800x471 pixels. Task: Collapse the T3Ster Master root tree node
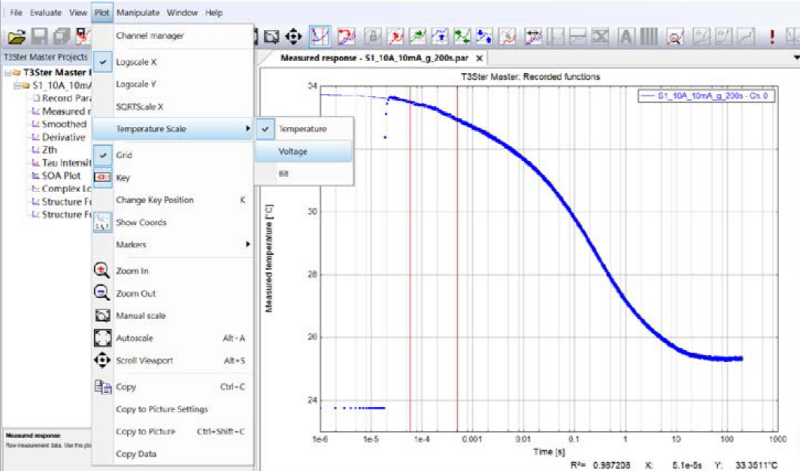coord(8,73)
